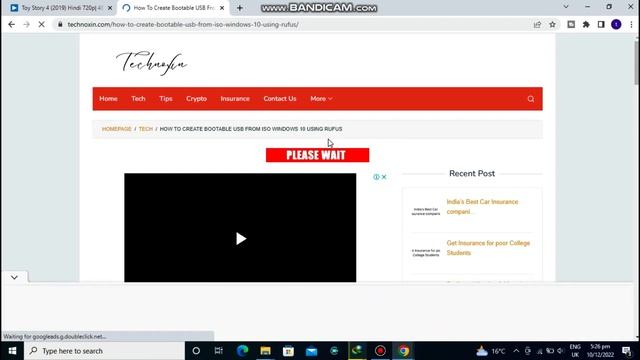Go back to the previous page
This screenshot has width=640, height=360.
(x=11, y=24)
